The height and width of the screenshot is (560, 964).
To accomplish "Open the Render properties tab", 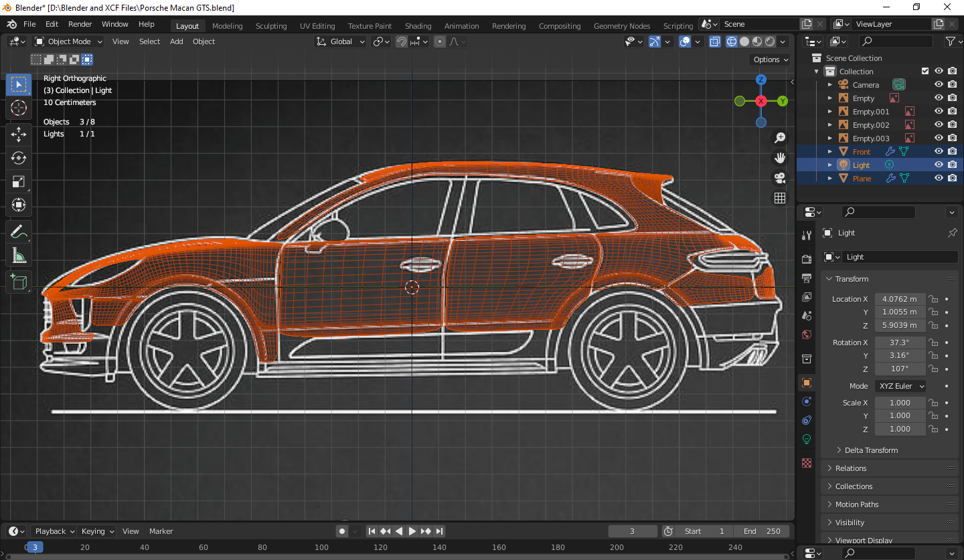I will click(807, 259).
